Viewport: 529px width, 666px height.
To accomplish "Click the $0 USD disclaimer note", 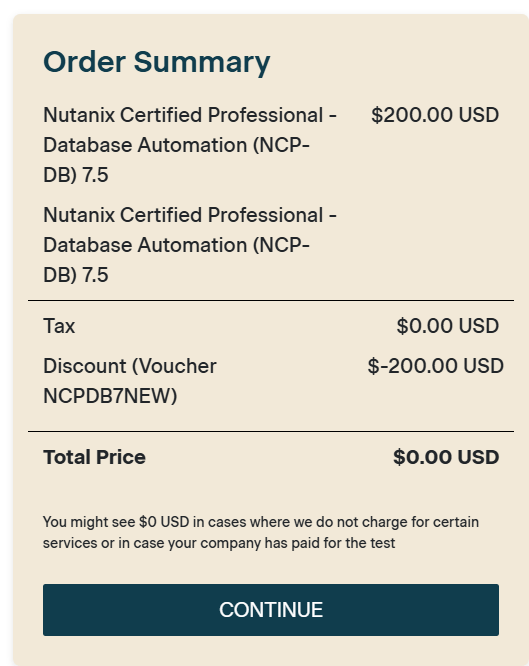I will [x=261, y=532].
